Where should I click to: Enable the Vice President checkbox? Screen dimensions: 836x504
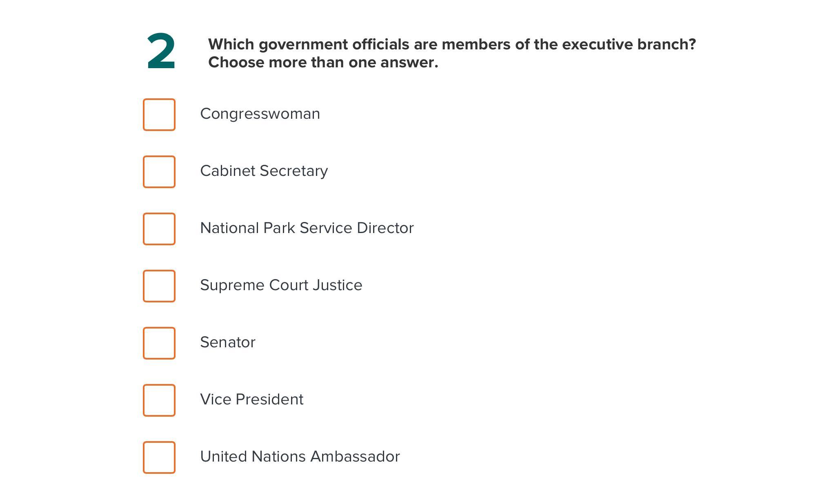159,400
